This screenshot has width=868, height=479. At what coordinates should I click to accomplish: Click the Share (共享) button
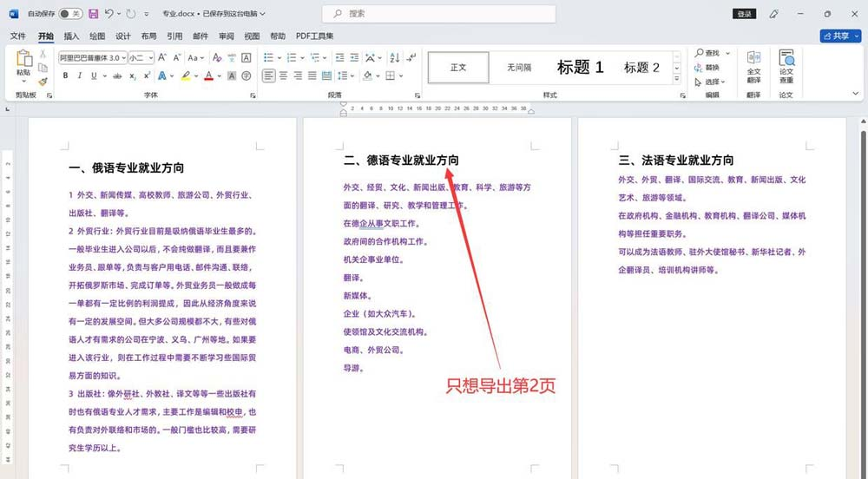[840, 36]
